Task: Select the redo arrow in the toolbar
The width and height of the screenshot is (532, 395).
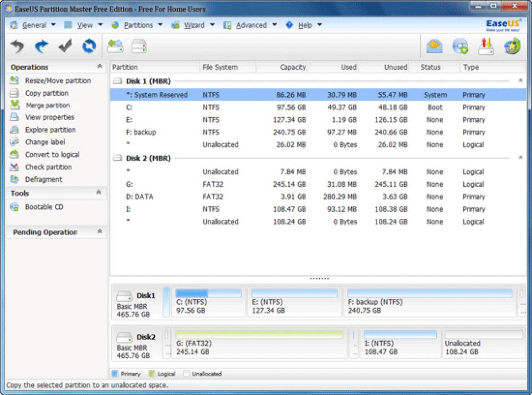Action: [x=41, y=45]
